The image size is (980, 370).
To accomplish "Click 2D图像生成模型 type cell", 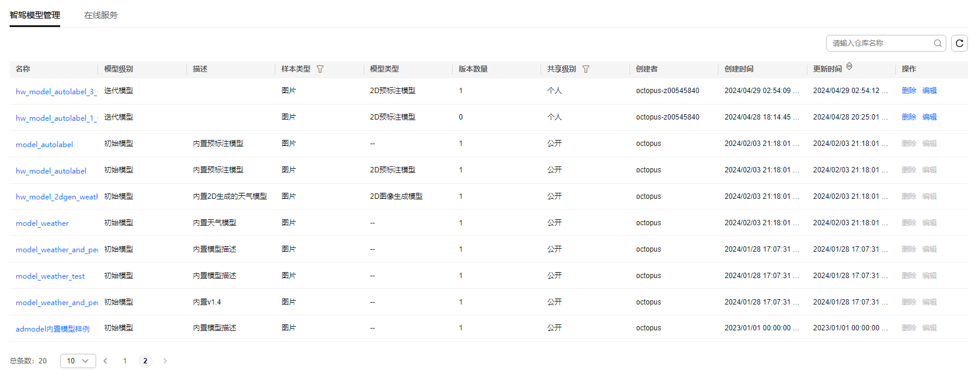I will (x=396, y=196).
